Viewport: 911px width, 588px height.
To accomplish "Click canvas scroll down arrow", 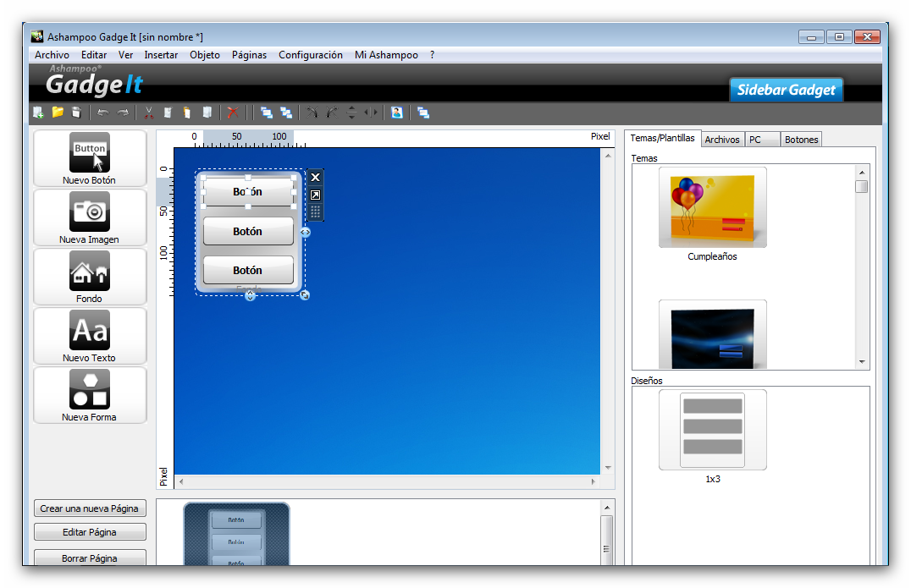I will point(608,468).
